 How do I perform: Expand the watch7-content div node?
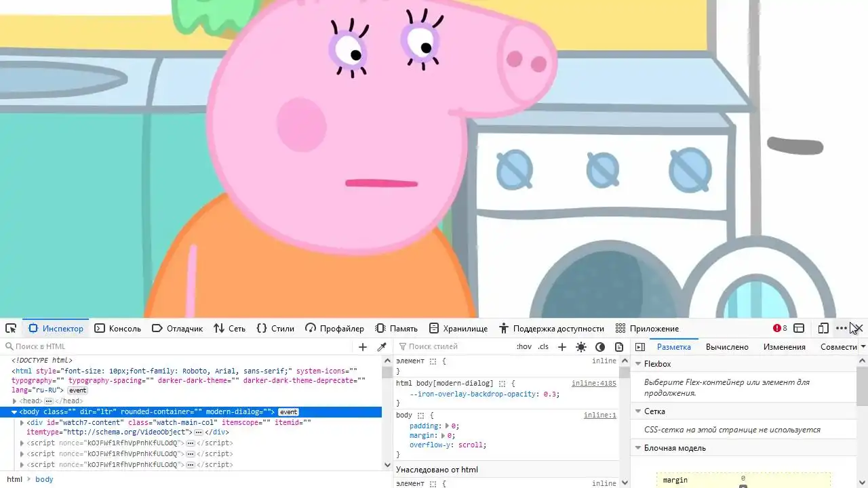tap(22, 423)
